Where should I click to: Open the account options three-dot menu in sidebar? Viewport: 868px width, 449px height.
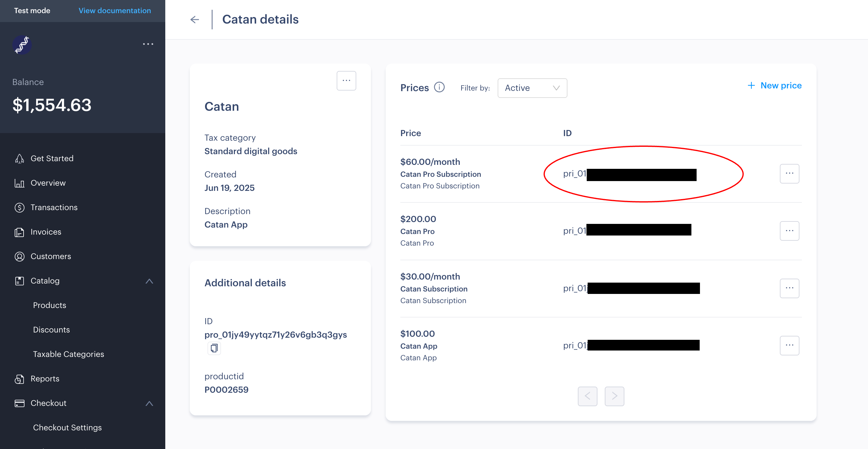point(148,44)
